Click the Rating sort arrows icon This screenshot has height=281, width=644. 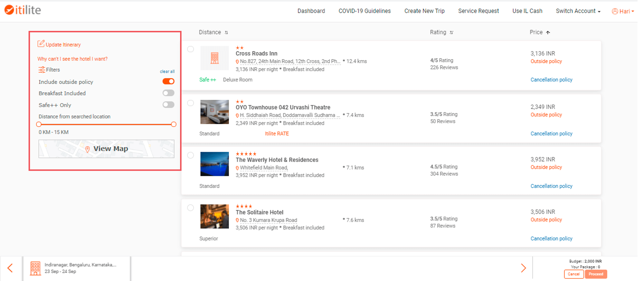(451, 32)
